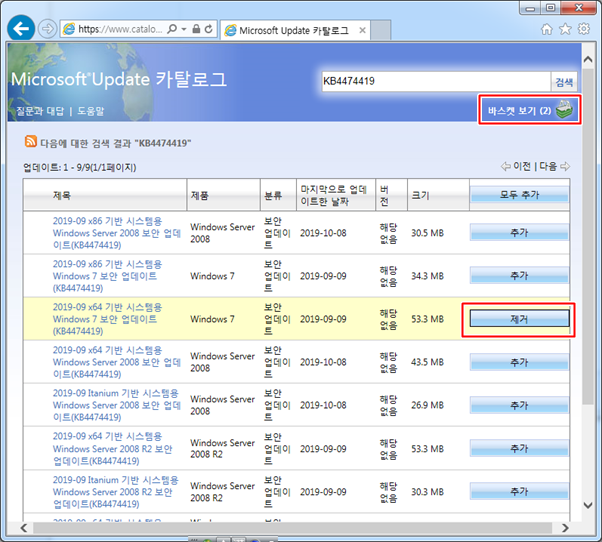
Task: Click the browser forward arrow button
Action: (x=48, y=29)
